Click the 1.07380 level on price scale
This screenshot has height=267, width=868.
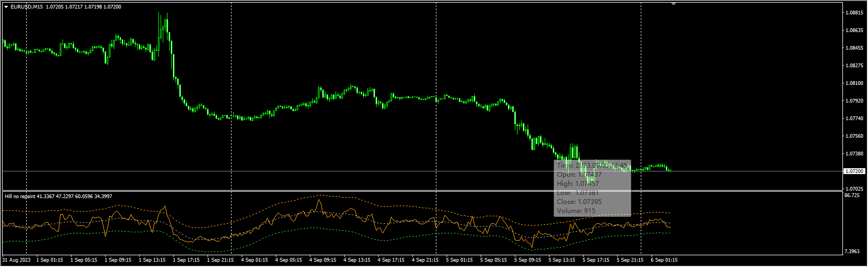tap(855, 153)
